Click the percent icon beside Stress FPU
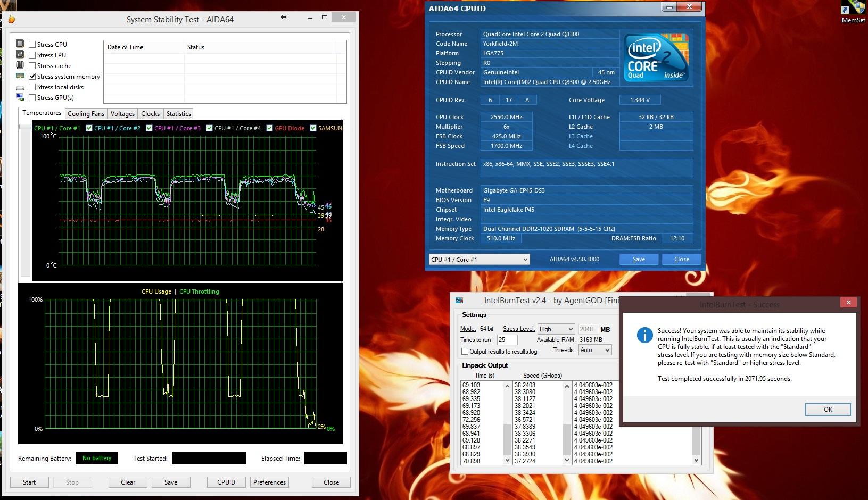The image size is (868, 500). (x=20, y=55)
